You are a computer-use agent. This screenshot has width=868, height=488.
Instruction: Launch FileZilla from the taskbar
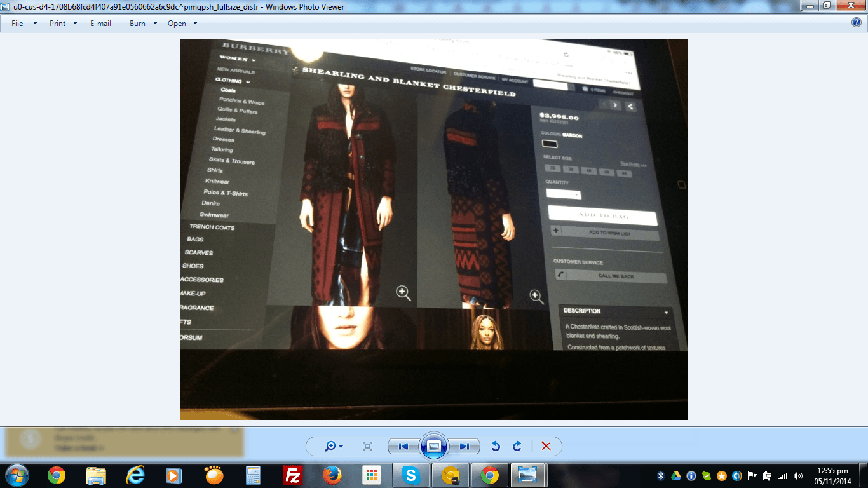pyautogui.click(x=293, y=475)
